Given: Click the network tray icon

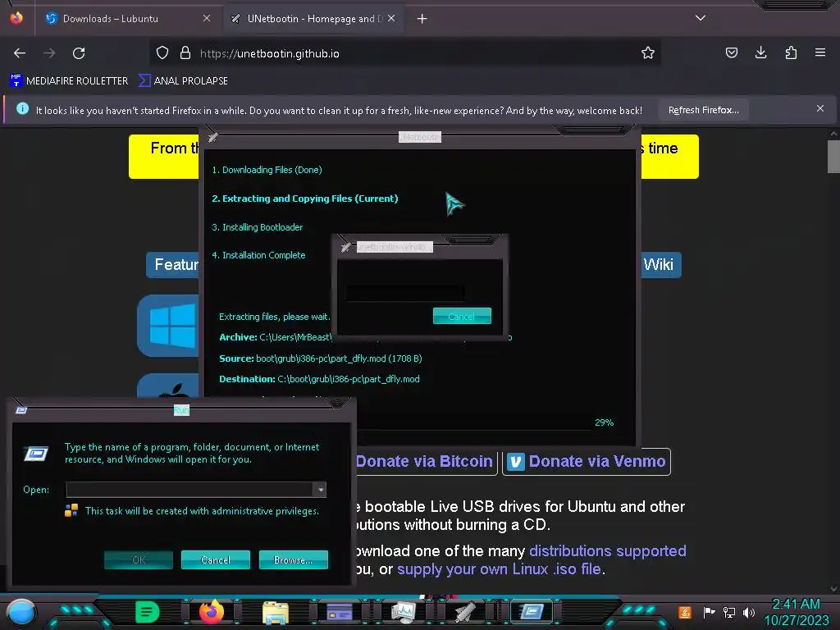Looking at the screenshot, I should [728, 612].
